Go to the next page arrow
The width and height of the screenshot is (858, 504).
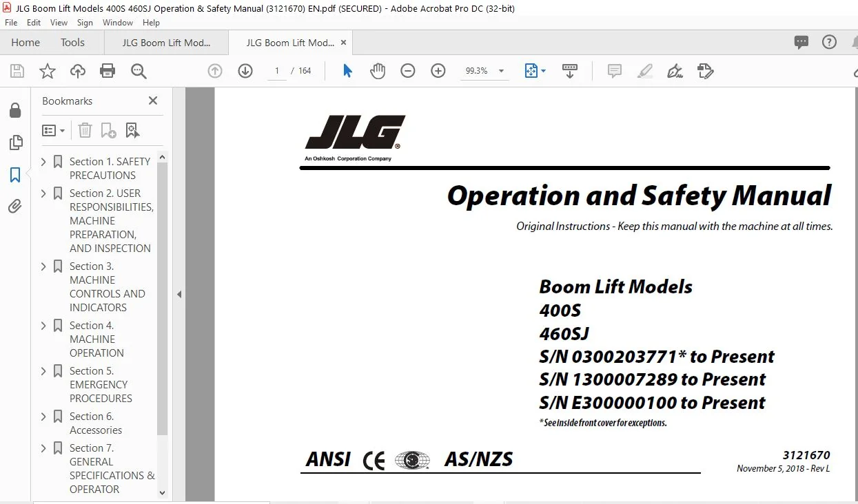[245, 71]
